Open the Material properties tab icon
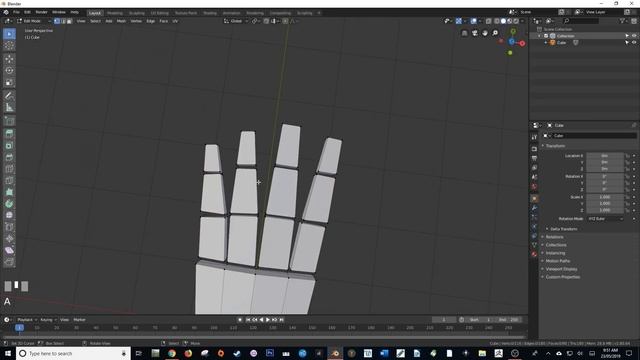 tap(534, 254)
